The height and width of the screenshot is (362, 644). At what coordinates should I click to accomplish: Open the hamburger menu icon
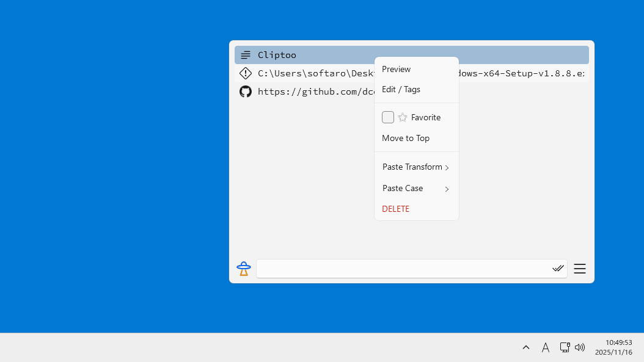tap(580, 269)
